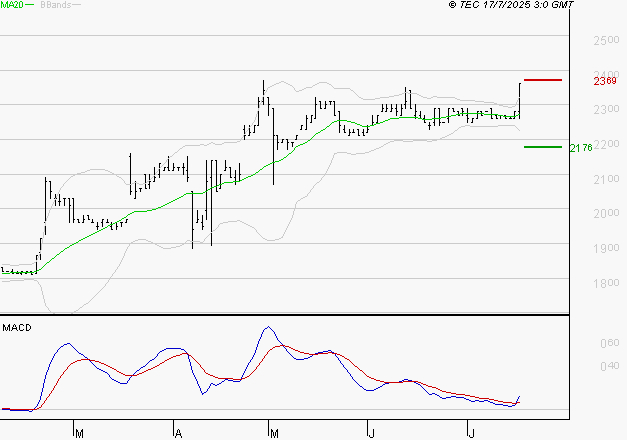Viewport: 627px width, 440px height.
Task: Click the TEC 17/7/2025 timestamp text
Action: click(511, 5)
